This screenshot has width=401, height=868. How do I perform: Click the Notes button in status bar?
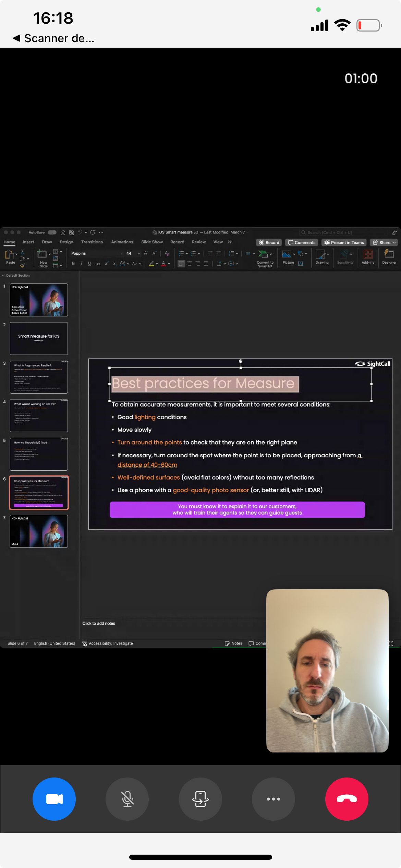[233, 643]
